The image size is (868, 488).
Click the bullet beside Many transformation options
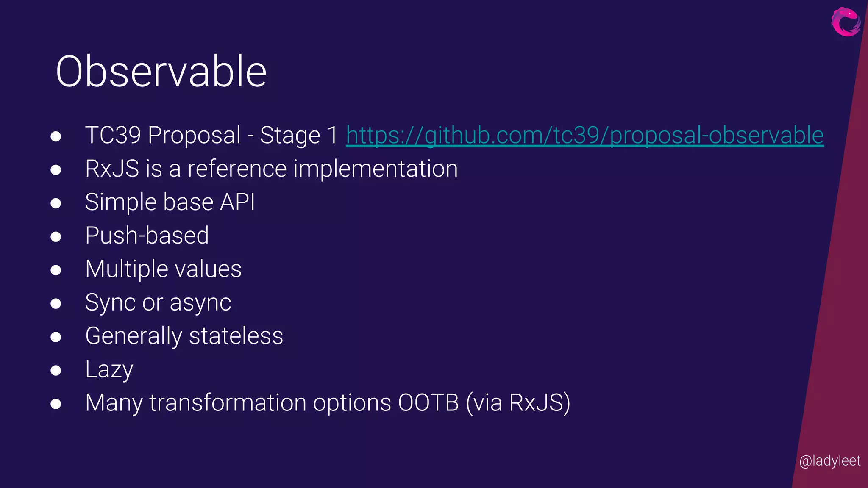[x=56, y=404]
